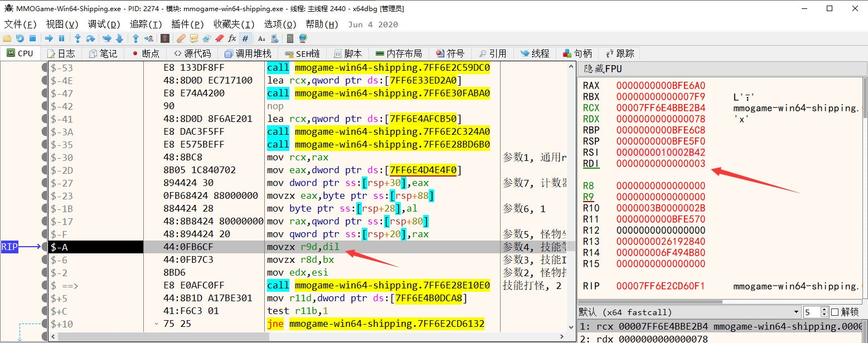Select the call mmogame-win64-shipping.7FF6E28E10E0 instruction
The width and height of the screenshot is (868, 343).
tap(379, 286)
